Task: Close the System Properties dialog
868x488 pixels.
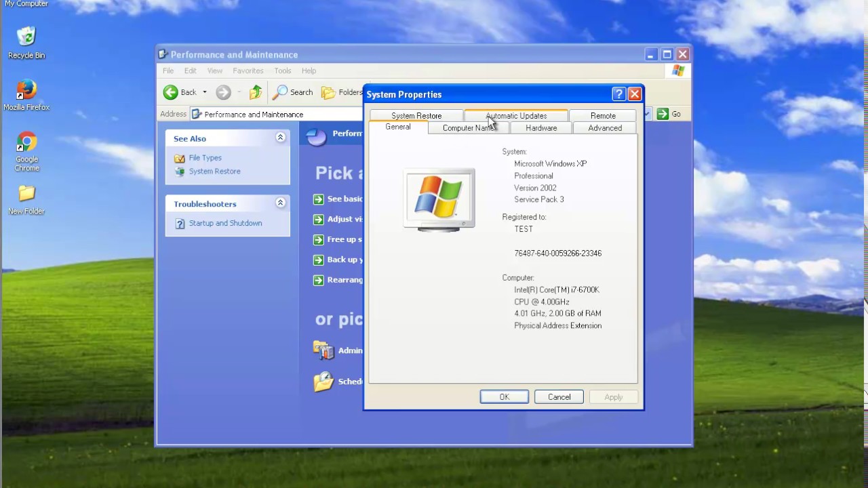Action: [635, 94]
